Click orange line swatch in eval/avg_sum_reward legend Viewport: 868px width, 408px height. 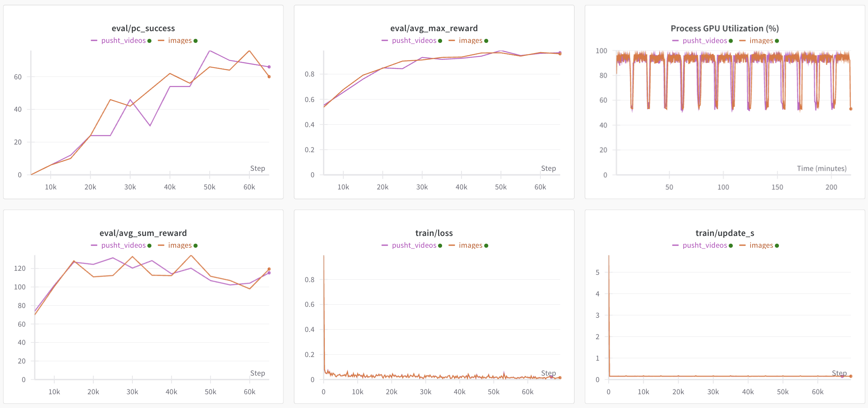tap(161, 246)
